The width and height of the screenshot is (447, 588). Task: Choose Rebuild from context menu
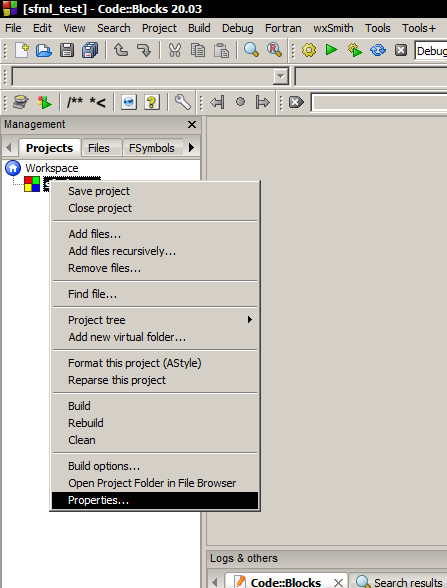tap(155, 423)
